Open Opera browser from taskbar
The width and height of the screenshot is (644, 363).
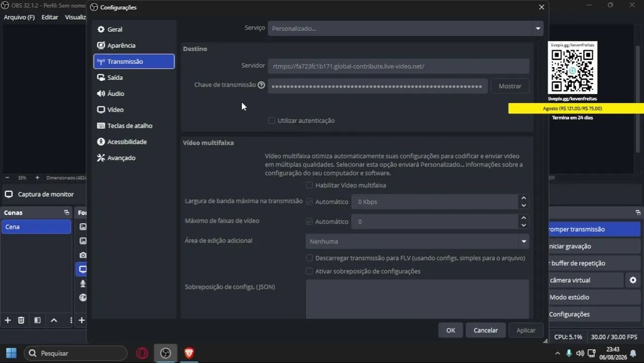tap(142, 353)
